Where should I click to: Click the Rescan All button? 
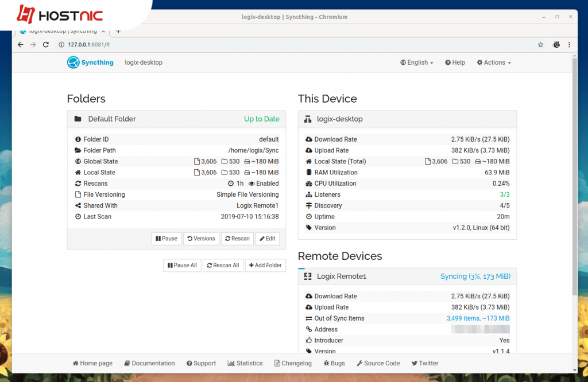223,265
